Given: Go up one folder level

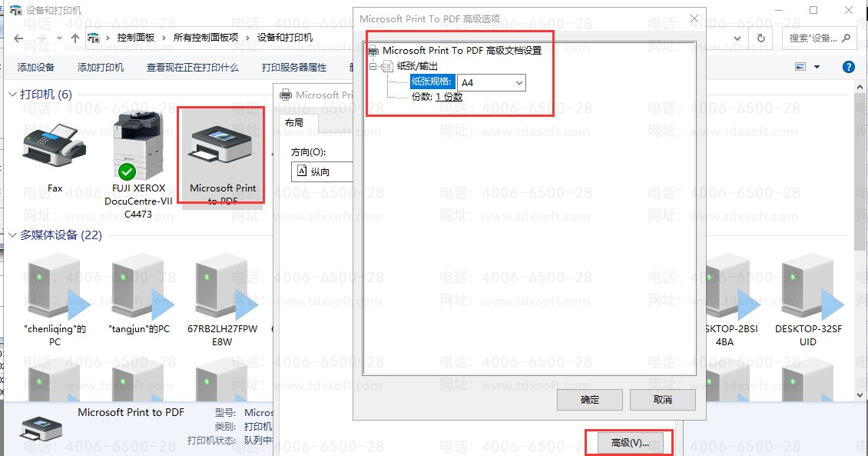Looking at the screenshot, I should click(75, 38).
